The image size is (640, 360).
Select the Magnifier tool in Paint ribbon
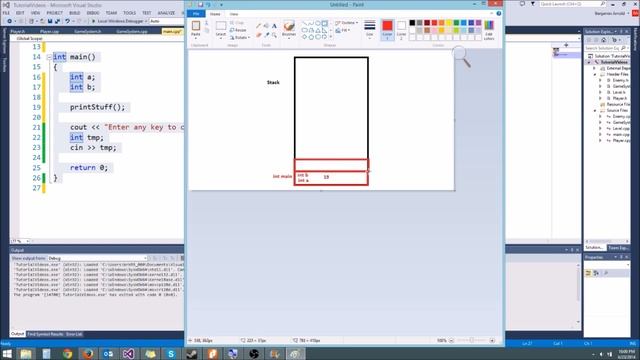[274, 36]
